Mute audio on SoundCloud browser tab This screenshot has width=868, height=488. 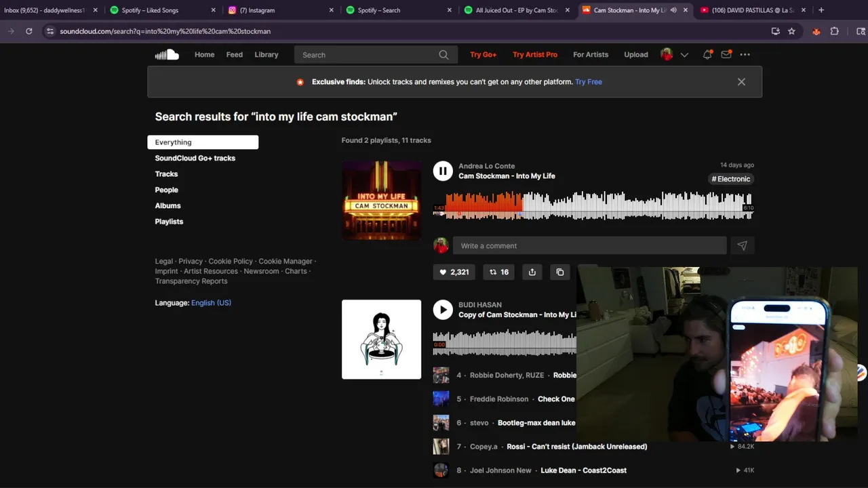pos(673,10)
